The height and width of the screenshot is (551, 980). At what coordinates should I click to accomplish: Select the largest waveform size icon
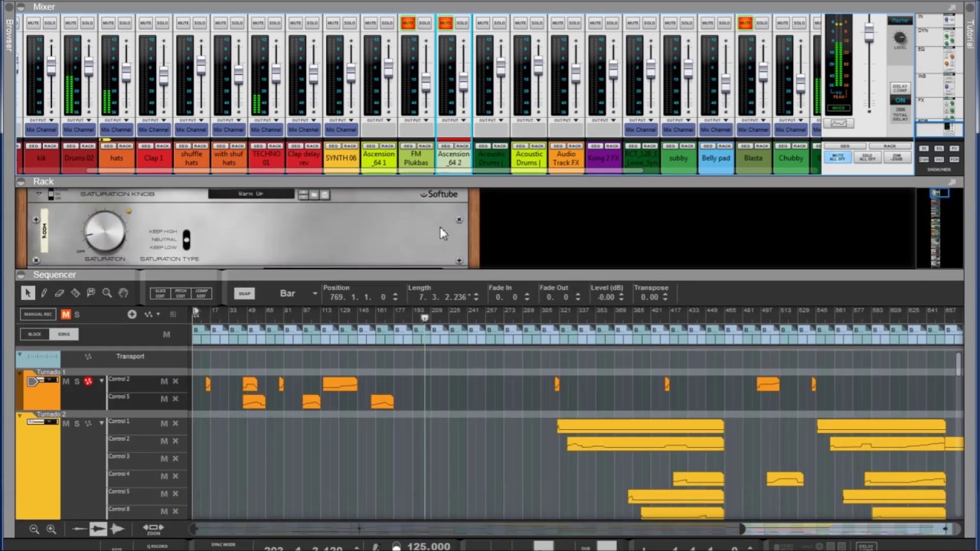[x=117, y=529]
